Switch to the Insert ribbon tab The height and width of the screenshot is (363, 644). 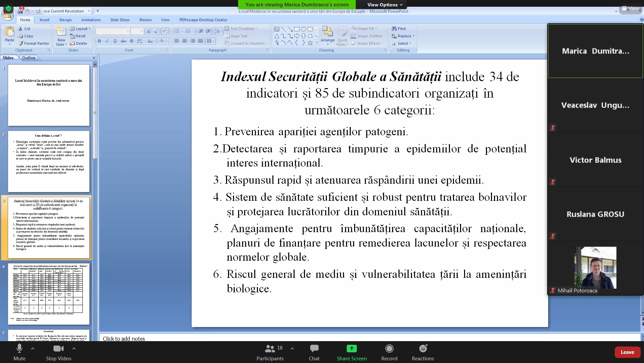click(44, 20)
